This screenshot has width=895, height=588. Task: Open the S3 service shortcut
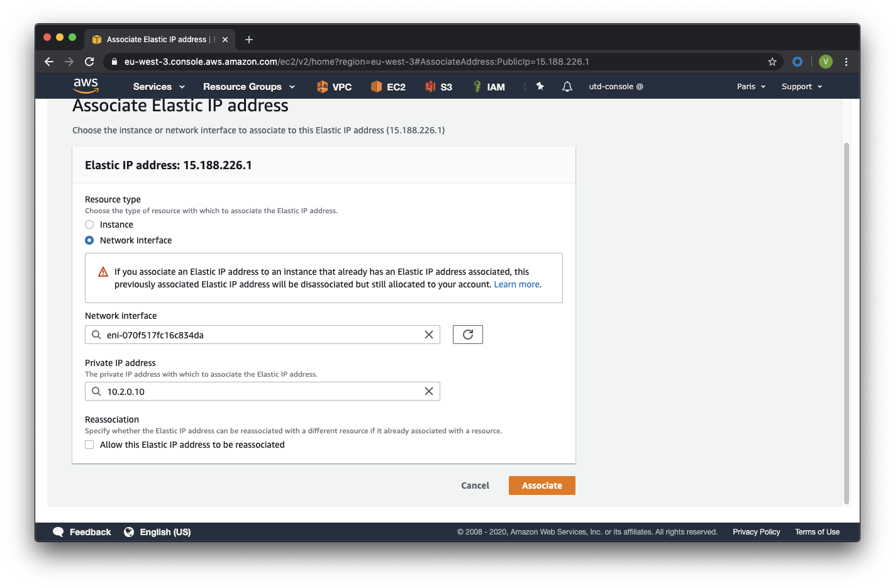pos(438,87)
